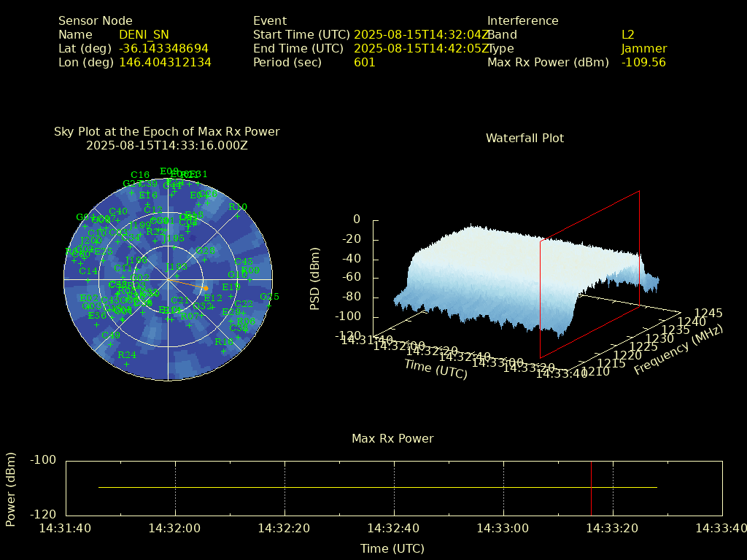This screenshot has width=747, height=560.
Task: Click the Waterfall Plot title
Action: click(525, 138)
